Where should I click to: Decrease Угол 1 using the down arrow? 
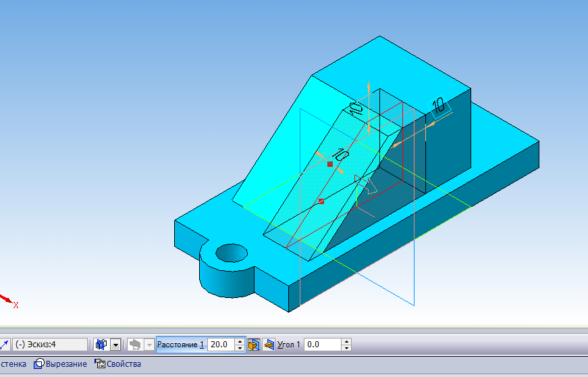coord(346,348)
